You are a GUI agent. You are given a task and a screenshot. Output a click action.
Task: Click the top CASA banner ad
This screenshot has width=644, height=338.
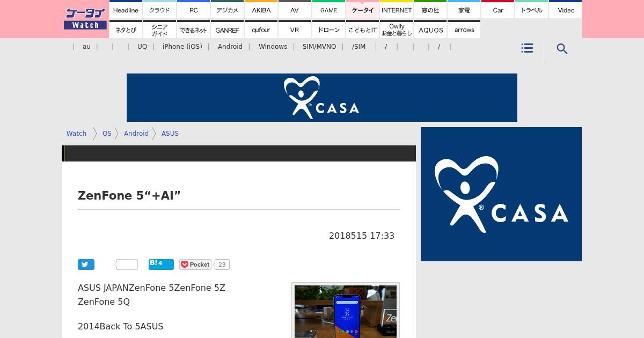click(322, 98)
